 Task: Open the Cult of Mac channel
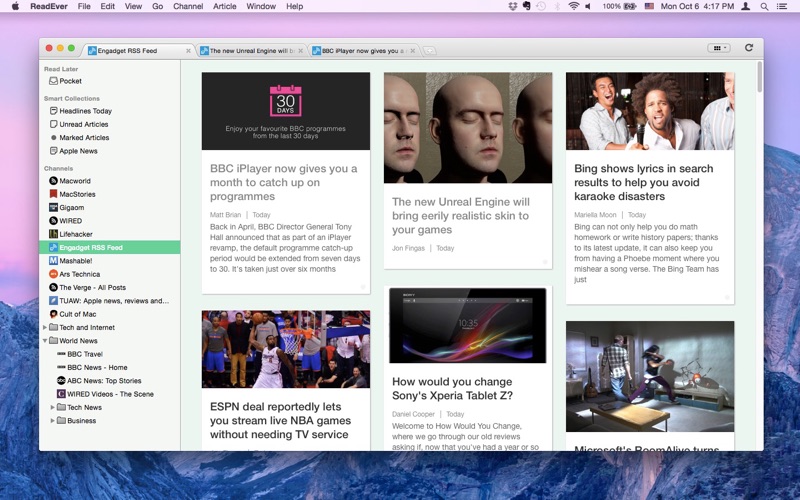[78, 314]
